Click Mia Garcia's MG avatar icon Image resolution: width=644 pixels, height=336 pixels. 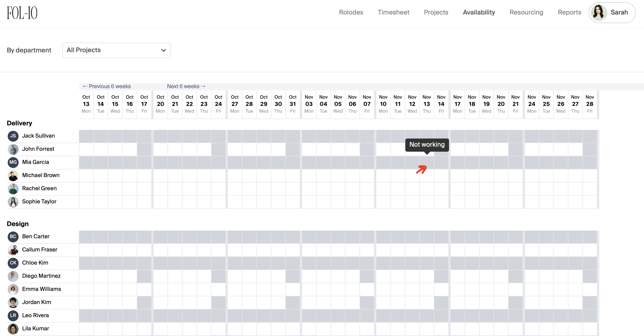coord(13,162)
